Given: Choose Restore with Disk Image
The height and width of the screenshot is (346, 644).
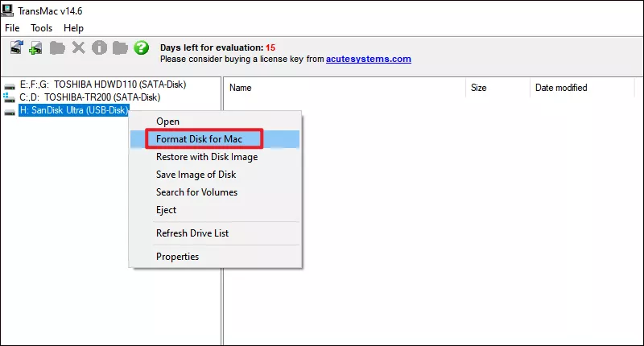Looking at the screenshot, I should point(215,157).
